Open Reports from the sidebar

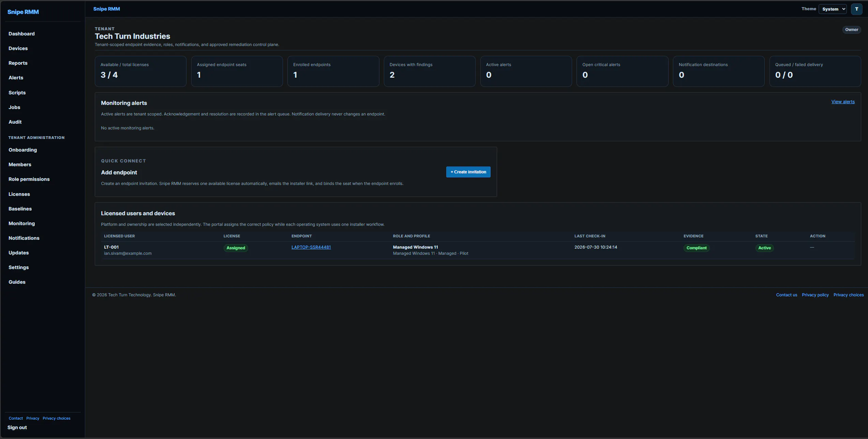point(18,63)
